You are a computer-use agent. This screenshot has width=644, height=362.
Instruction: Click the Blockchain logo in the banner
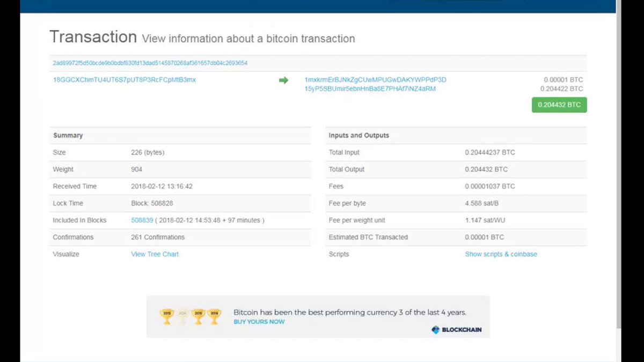pos(456,330)
